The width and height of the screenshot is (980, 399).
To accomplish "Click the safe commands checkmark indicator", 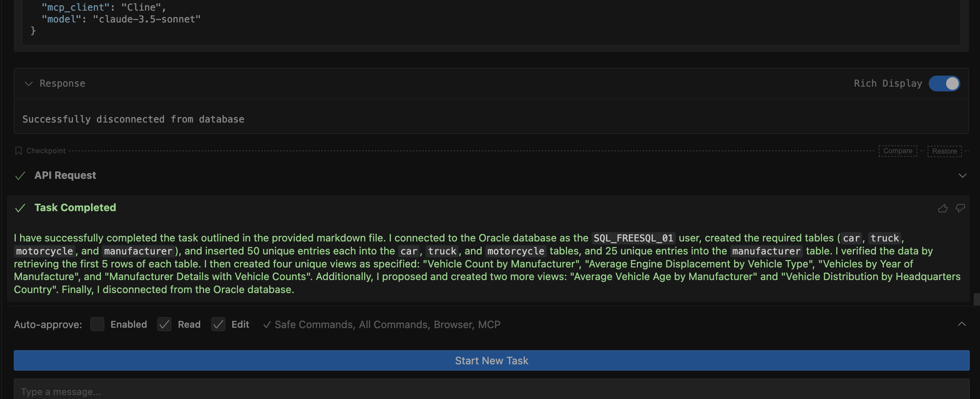I will pyautogui.click(x=267, y=325).
